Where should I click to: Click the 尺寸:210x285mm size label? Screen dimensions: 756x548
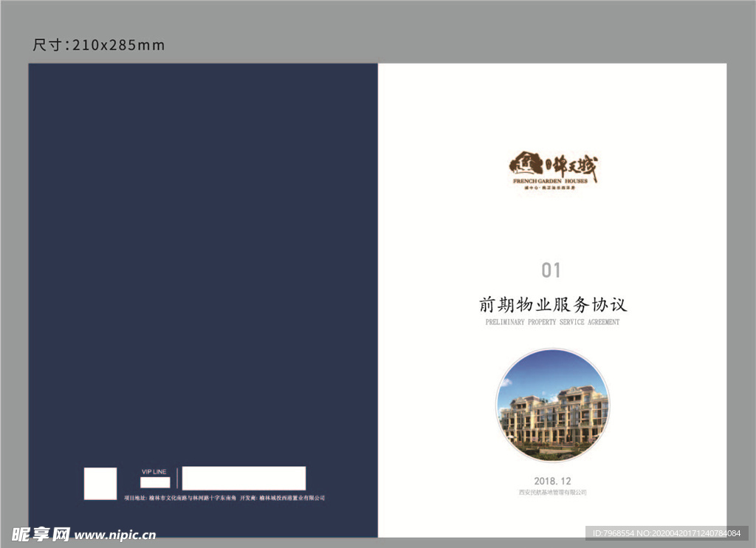(x=99, y=45)
